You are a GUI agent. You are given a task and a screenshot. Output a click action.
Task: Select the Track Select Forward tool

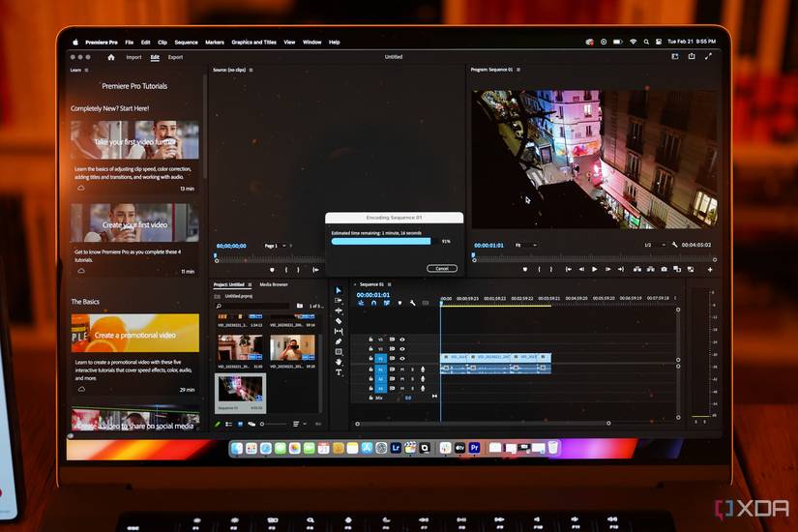coord(339,301)
